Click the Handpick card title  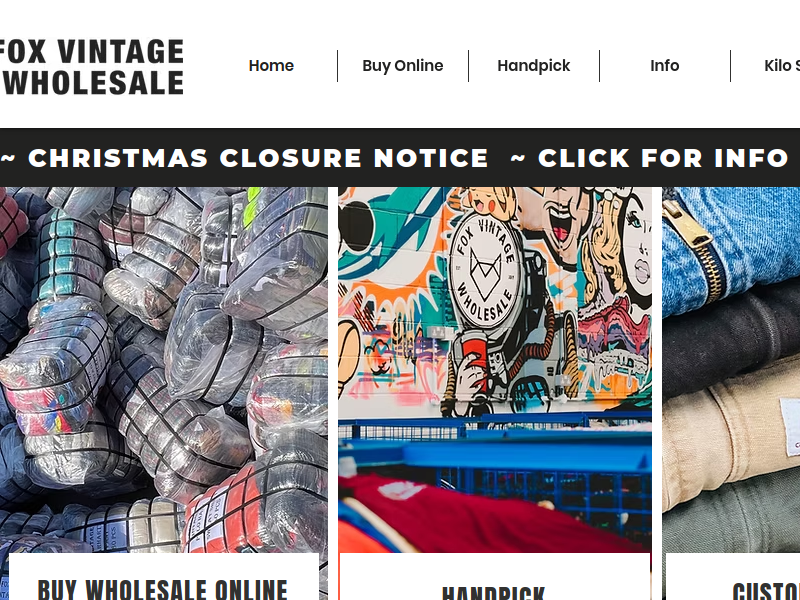pos(493,593)
